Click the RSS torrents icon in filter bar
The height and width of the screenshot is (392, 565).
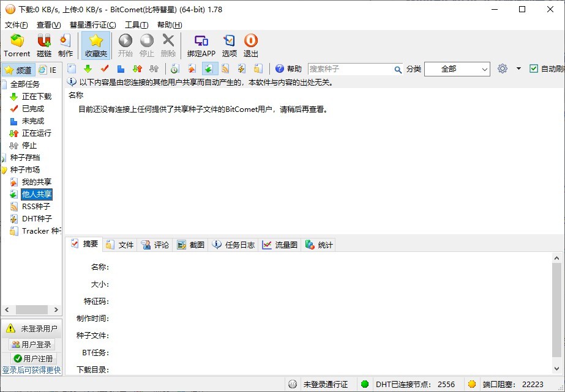click(x=225, y=68)
